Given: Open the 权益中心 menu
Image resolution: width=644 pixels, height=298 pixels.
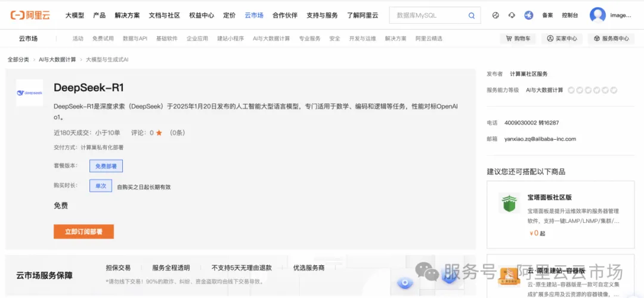Looking at the screenshot, I should click(x=202, y=16).
